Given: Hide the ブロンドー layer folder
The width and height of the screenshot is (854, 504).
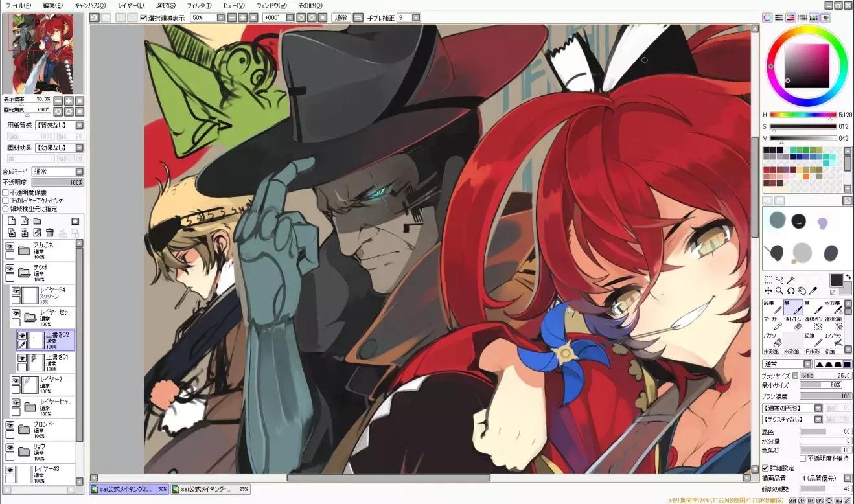Looking at the screenshot, I should [10, 425].
